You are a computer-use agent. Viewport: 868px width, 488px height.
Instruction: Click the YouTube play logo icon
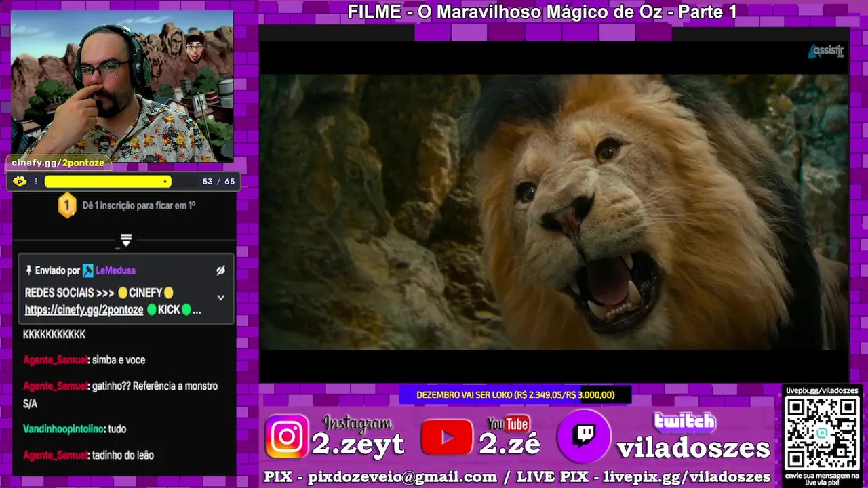click(447, 437)
